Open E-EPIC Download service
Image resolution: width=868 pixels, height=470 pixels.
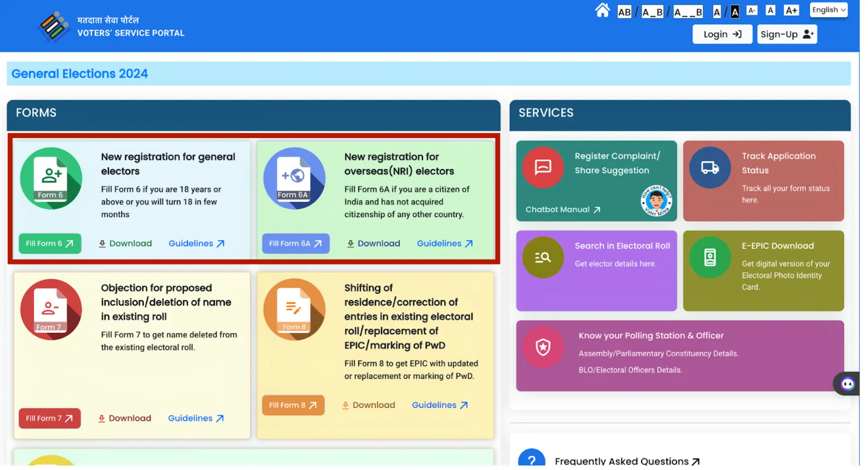[x=763, y=271]
